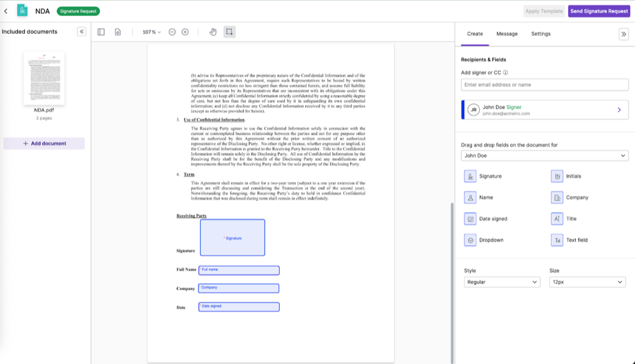Click the zoom out minus icon
This screenshot has width=635, height=364.
(172, 32)
